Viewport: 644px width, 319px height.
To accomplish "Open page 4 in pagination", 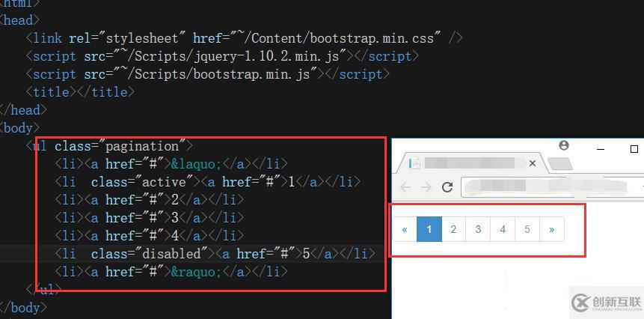I will point(503,229).
